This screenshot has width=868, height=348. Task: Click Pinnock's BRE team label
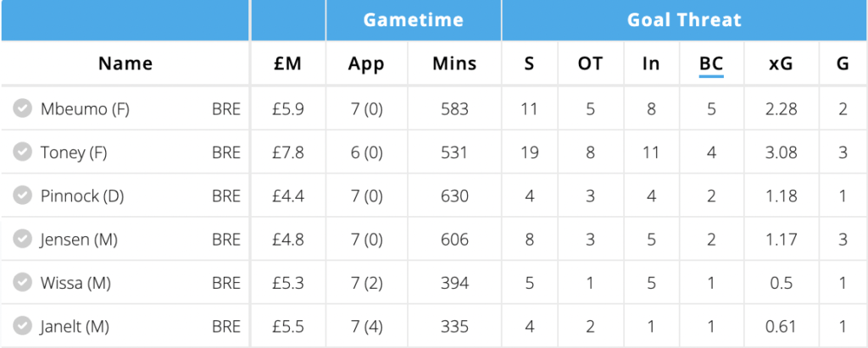[x=226, y=196]
